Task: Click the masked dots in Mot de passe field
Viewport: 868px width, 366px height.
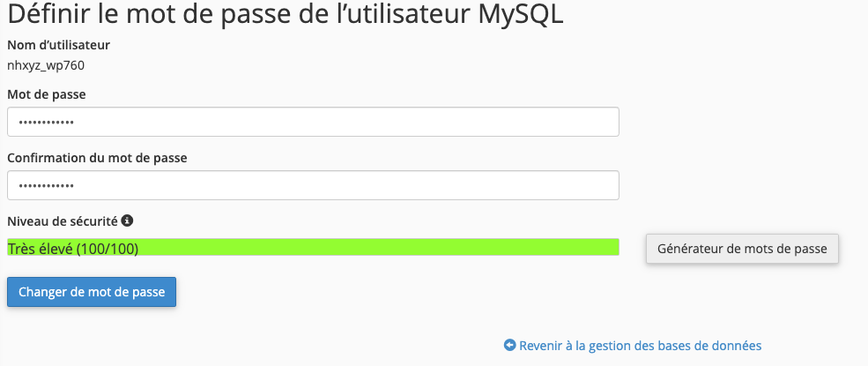Action: [x=47, y=123]
